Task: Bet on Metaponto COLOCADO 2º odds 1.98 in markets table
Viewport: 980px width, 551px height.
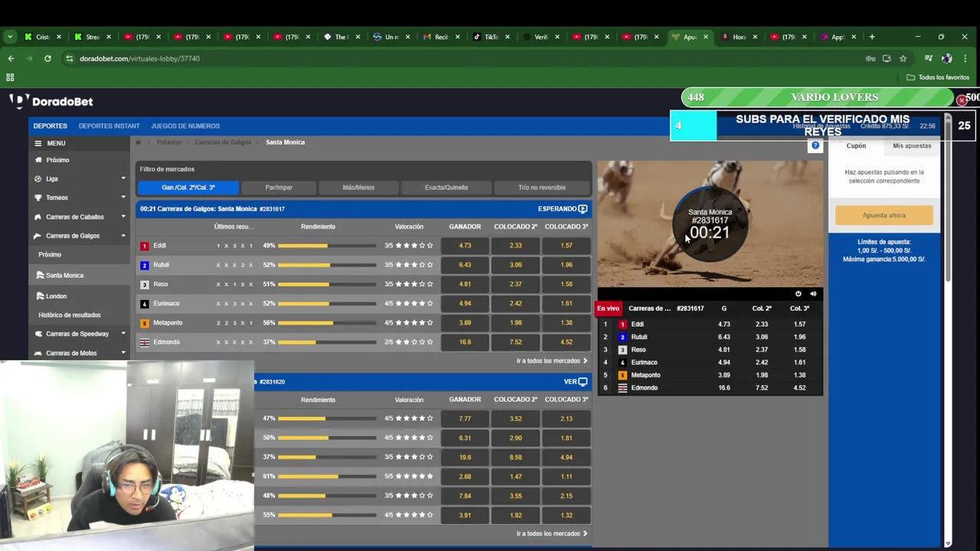Action: point(515,323)
